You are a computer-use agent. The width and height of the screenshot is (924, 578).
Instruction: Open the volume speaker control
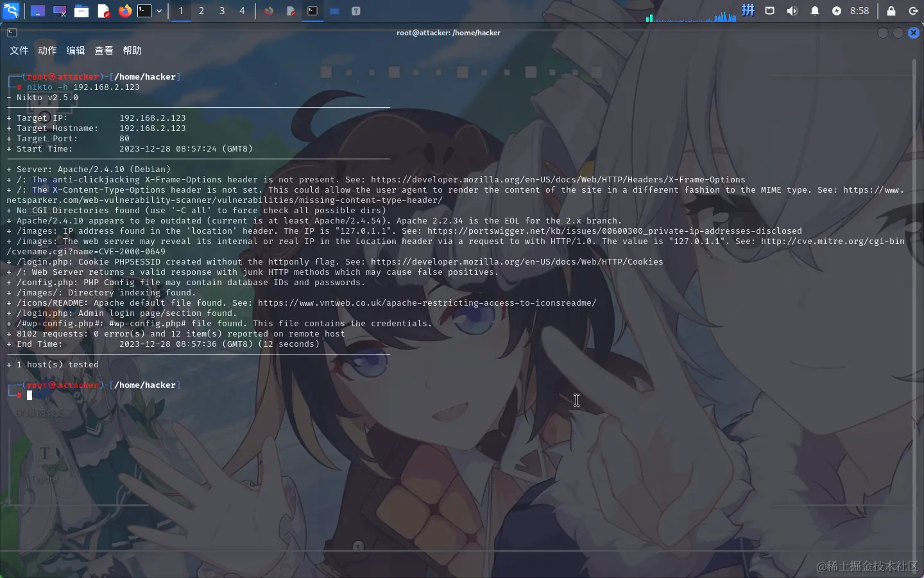(x=792, y=11)
